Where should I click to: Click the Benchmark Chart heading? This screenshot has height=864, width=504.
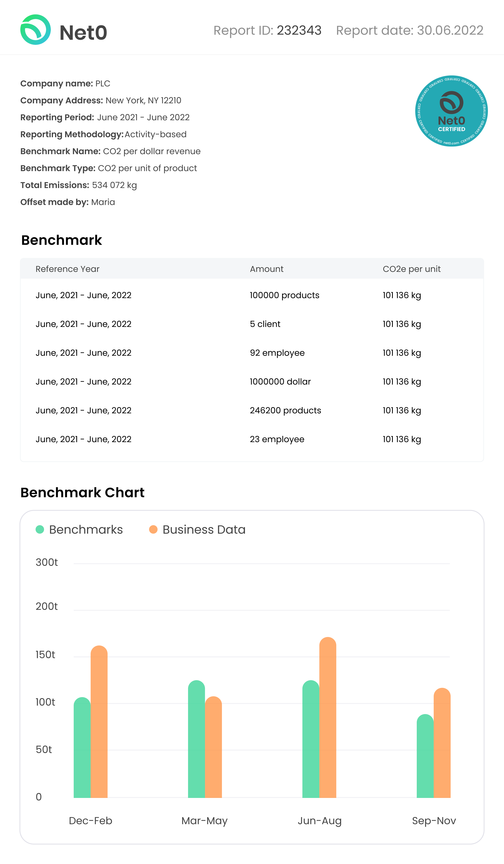[83, 493]
